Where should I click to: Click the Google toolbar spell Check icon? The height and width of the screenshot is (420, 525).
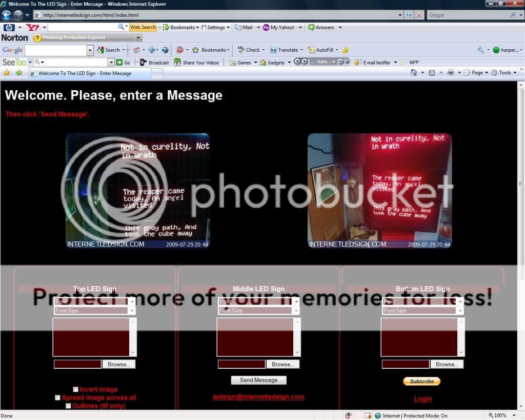coord(241,50)
